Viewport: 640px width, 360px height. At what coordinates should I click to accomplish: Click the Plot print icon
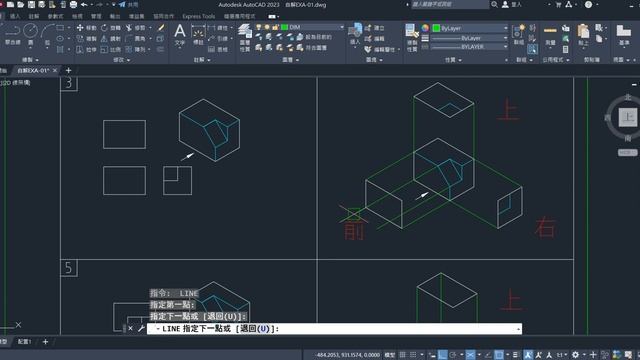tap(73, 4)
